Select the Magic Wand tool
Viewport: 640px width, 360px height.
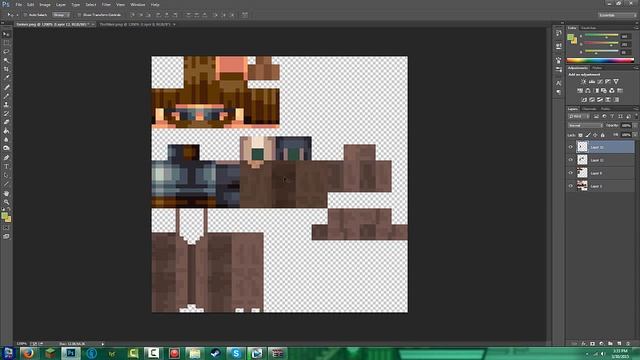[6, 60]
